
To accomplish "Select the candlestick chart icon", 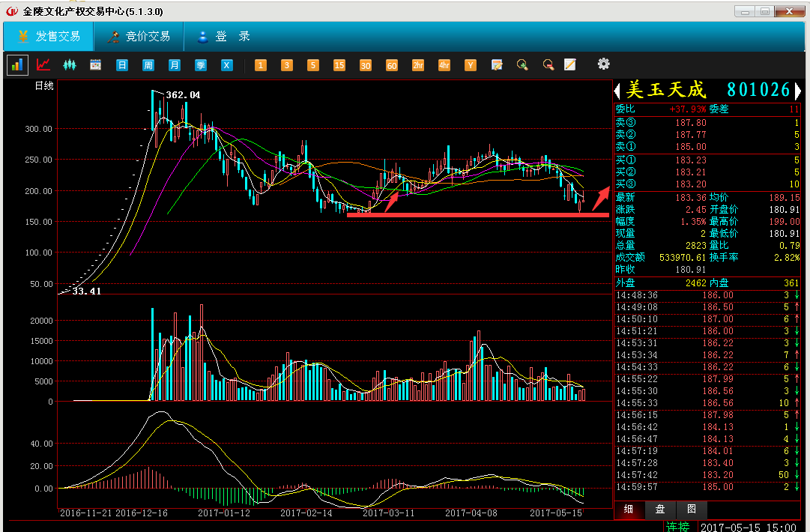I will tap(69, 64).
